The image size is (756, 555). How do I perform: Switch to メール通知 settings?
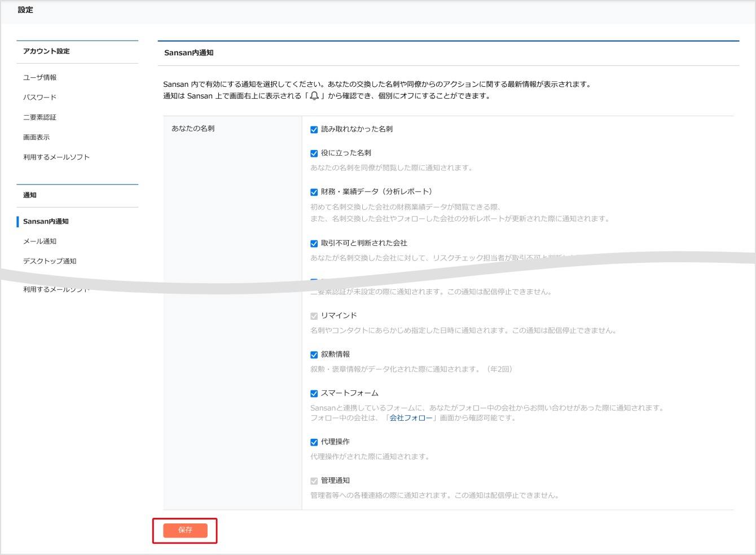pos(40,241)
